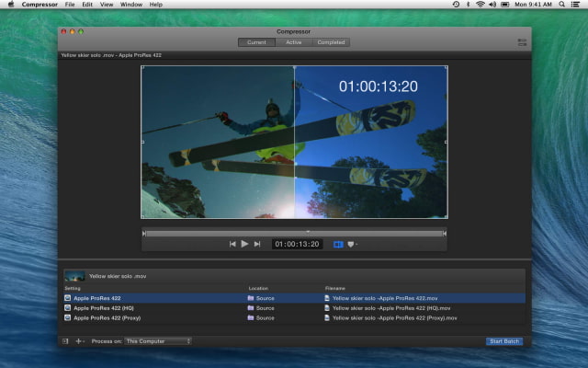Open the marker dropdown next to comparison button
The image size is (588, 368).
352,244
